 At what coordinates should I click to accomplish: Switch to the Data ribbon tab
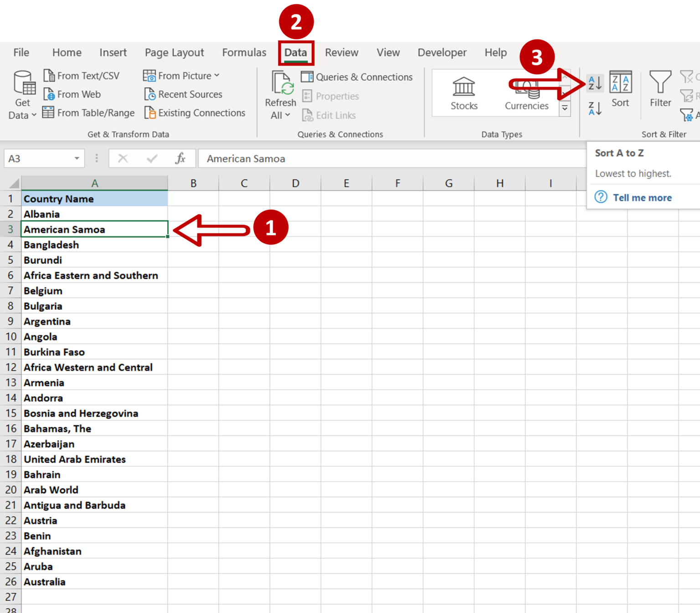pyautogui.click(x=296, y=52)
